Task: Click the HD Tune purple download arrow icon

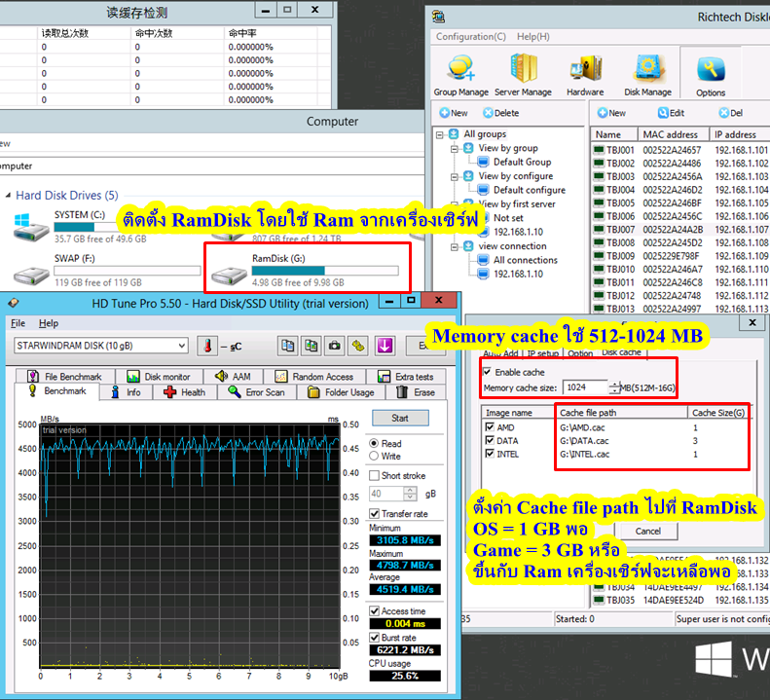Action: [x=385, y=346]
